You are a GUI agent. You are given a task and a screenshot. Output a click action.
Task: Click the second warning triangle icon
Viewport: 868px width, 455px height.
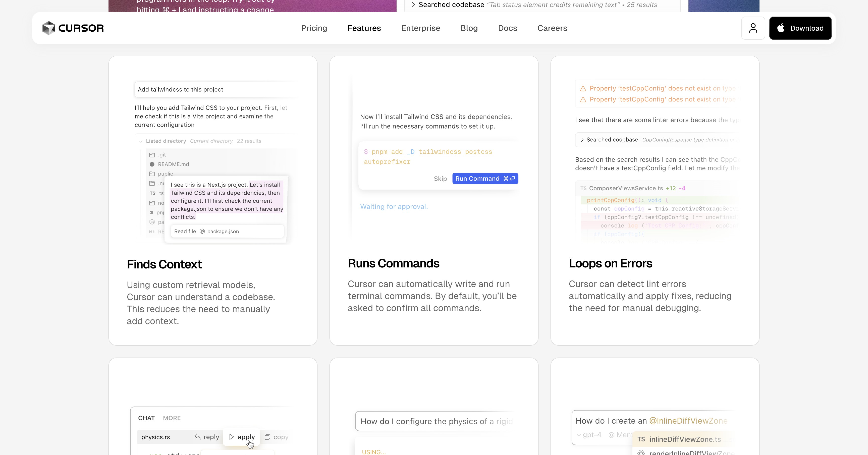(583, 100)
